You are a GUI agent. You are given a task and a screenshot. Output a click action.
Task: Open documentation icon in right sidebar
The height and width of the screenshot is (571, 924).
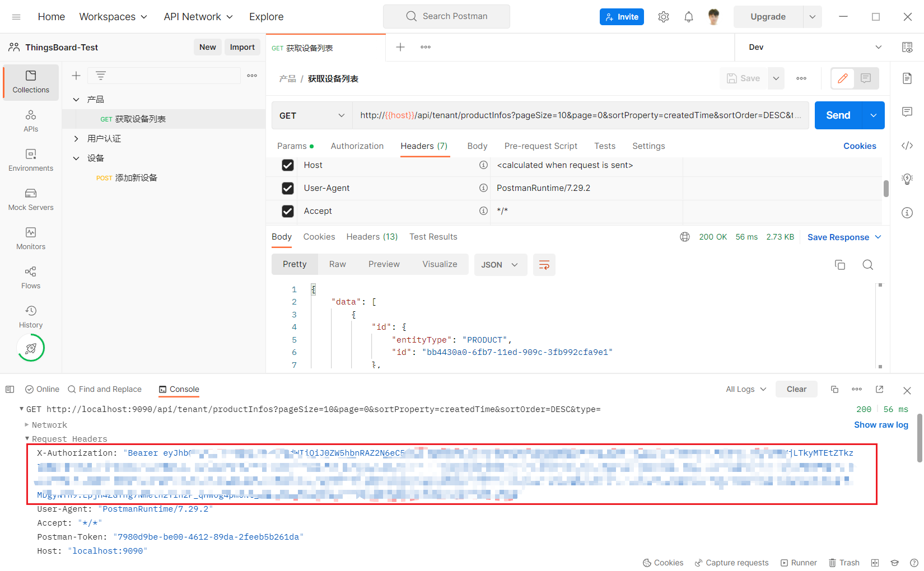pyautogui.click(x=907, y=78)
